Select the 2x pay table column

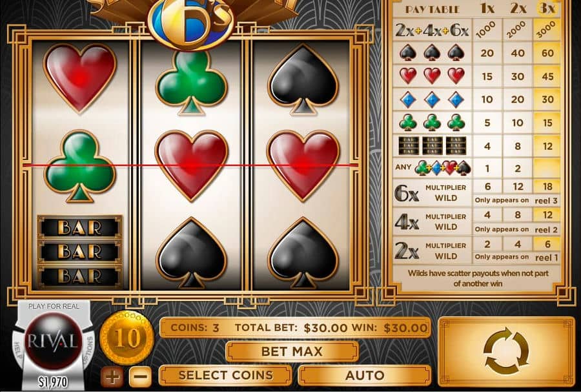(x=518, y=8)
